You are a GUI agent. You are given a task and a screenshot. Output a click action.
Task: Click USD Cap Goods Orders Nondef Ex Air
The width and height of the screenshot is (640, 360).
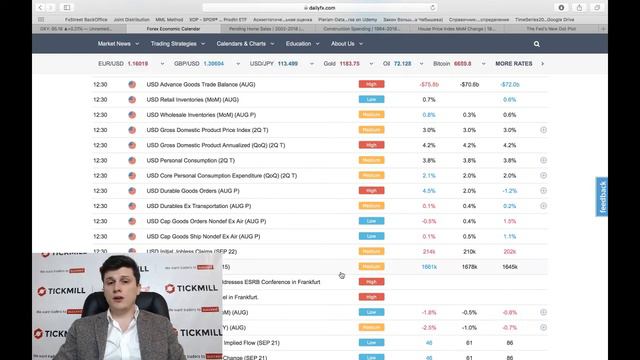(206, 221)
